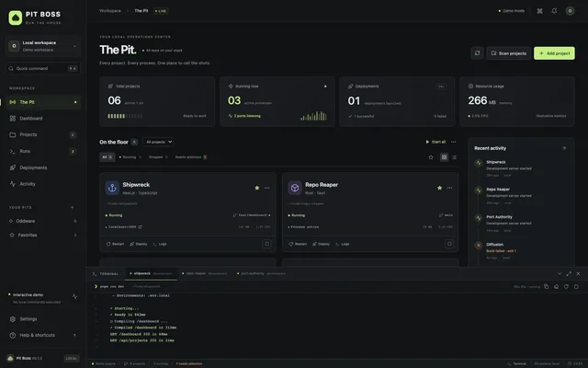Switch to list view layout
The image size is (588, 368).
point(455,157)
